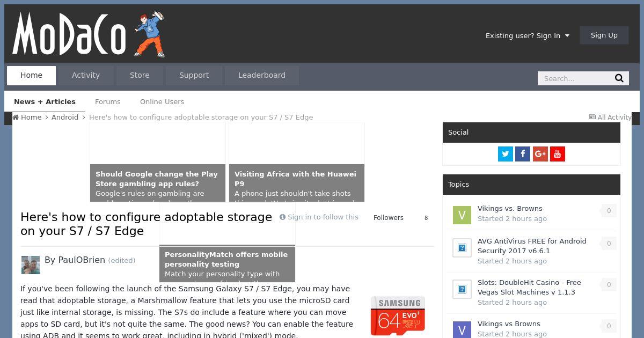
Task: Open the Samsung 64 EVO+ card image
Action: (398, 316)
